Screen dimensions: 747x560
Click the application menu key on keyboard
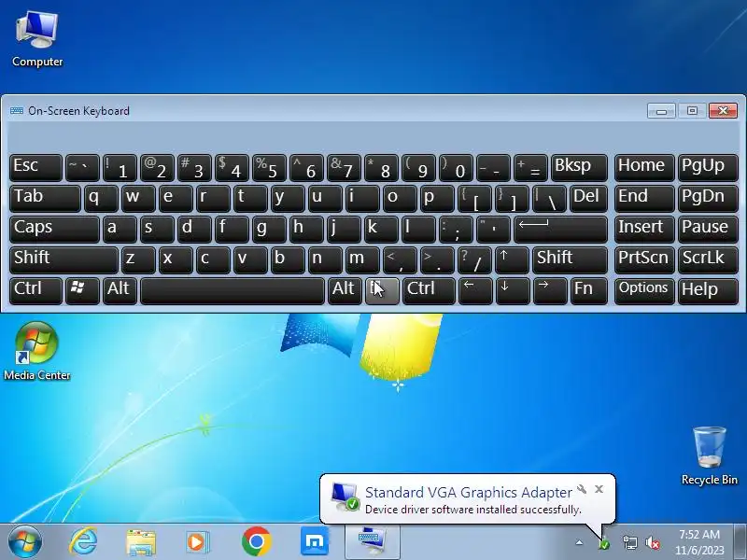pyautogui.click(x=382, y=291)
